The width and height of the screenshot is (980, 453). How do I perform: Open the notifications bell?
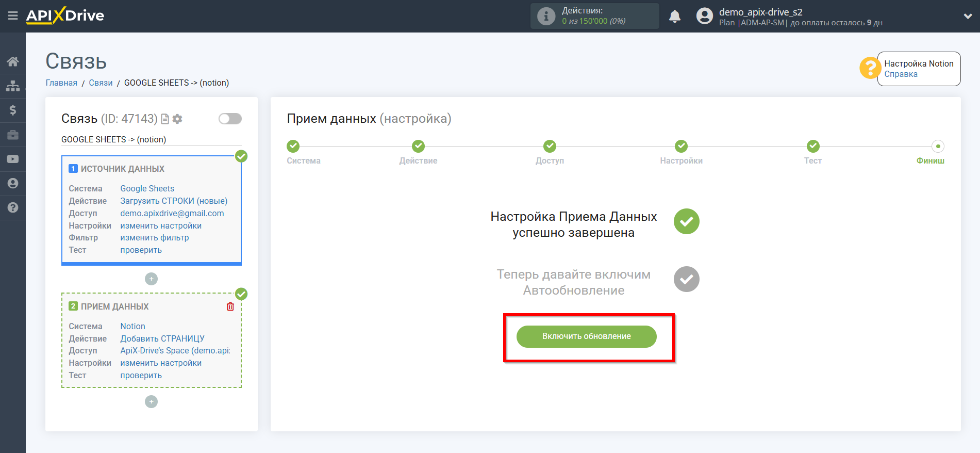(675, 17)
